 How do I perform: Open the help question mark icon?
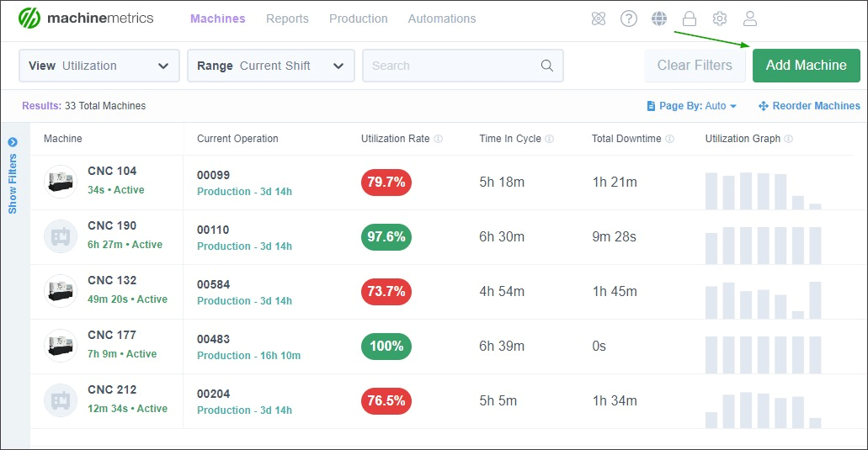pyautogui.click(x=629, y=19)
